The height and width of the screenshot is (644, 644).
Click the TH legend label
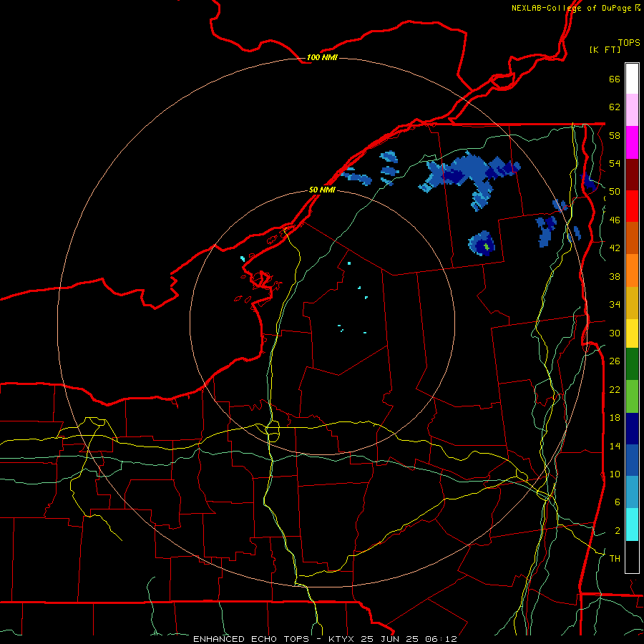coord(615,559)
